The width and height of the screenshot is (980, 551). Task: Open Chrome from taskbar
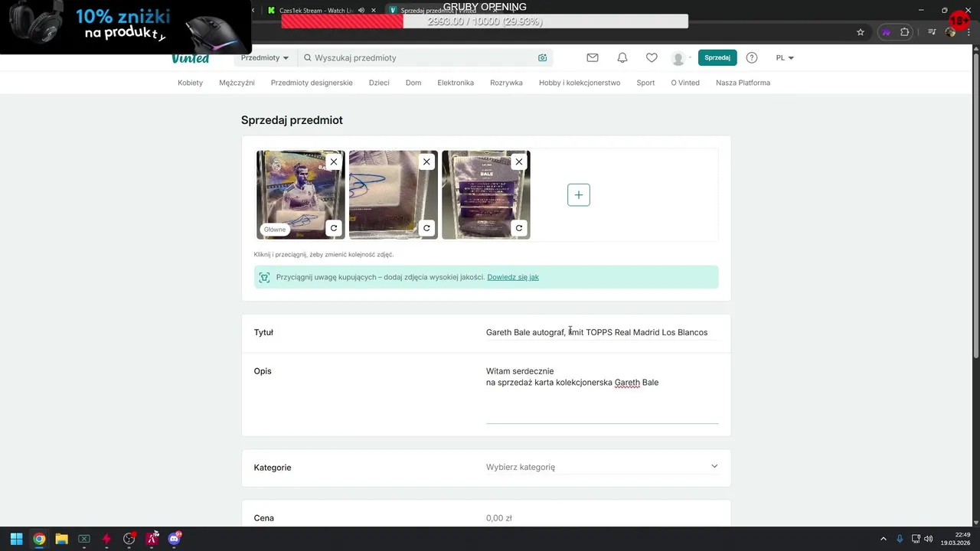click(39, 539)
